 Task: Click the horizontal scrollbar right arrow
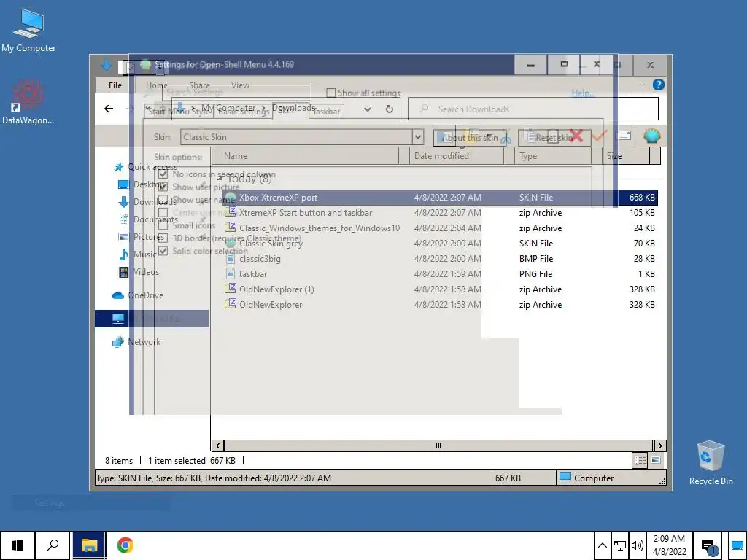click(660, 446)
